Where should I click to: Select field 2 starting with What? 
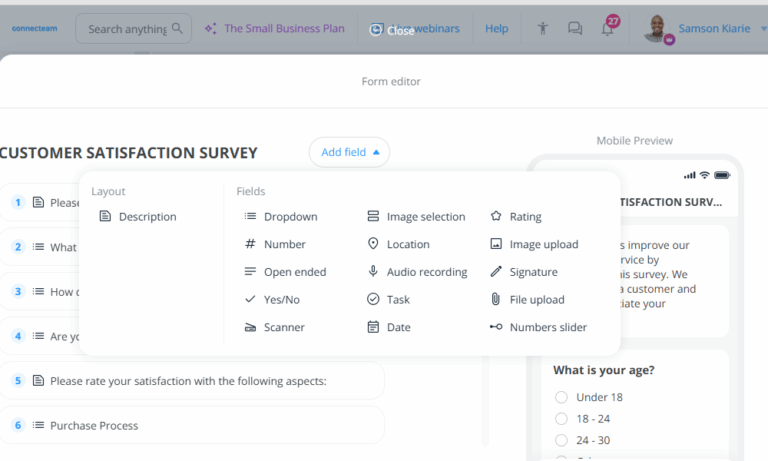click(40, 247)
